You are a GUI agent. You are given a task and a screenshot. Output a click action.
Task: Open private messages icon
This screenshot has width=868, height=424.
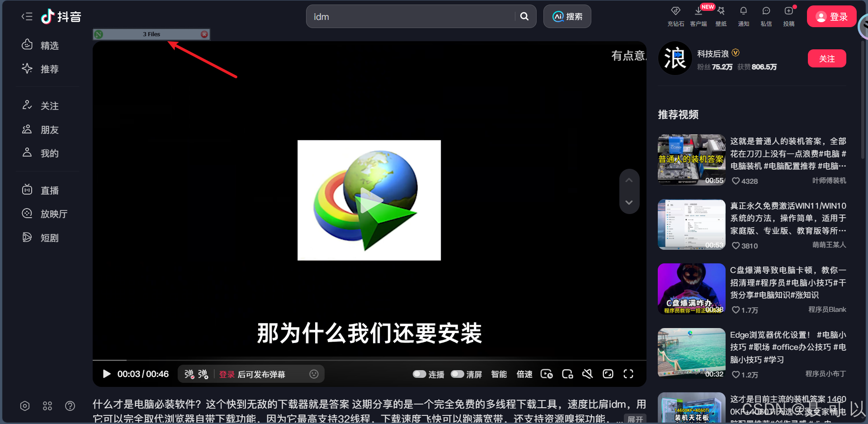(x=766, y=16)
